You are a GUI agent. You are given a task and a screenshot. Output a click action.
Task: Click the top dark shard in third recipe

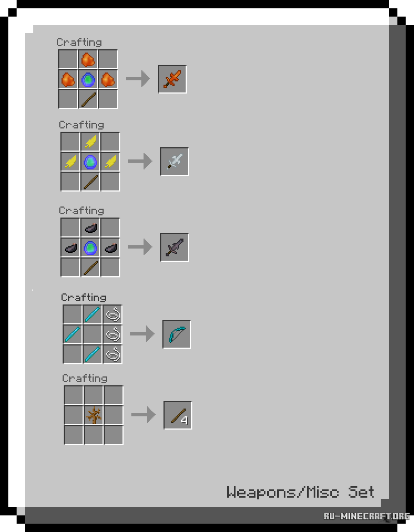point(90,228)
